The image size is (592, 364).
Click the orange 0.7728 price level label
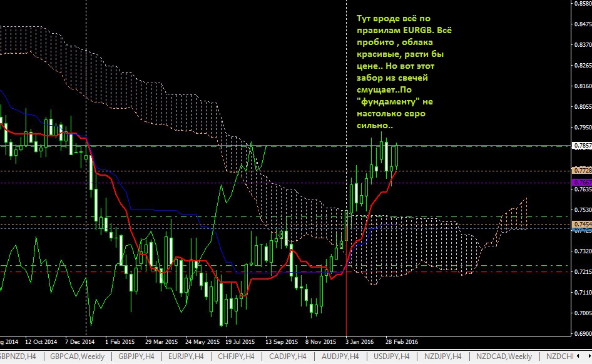point(582,171)
